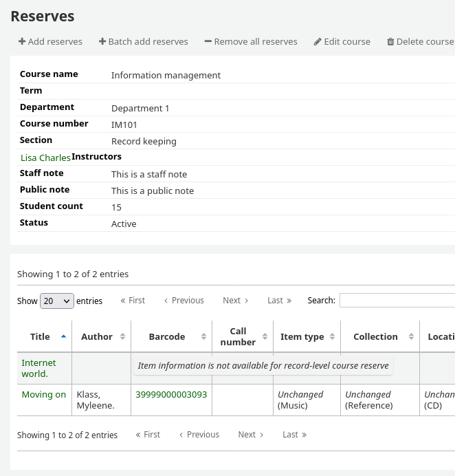The height and width of the screenshot is (476, 455).
Task: Sort by Call number column header
Action: tap(242, 336)
